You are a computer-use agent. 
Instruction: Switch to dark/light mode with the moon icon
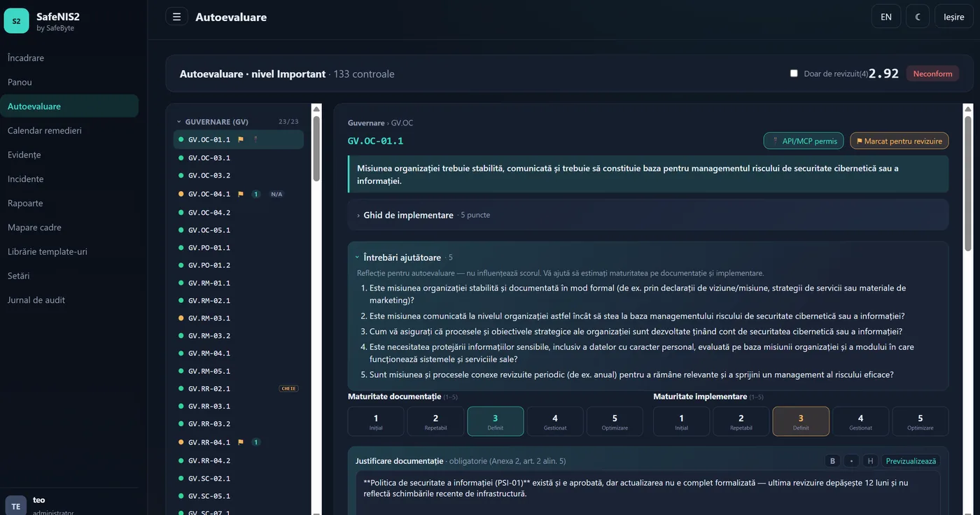click(918, 17)
